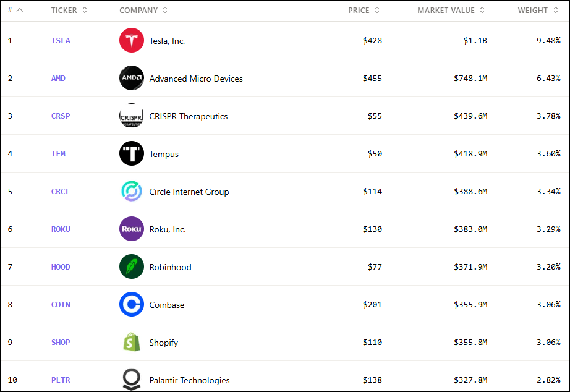Open the CRCL ticker link
The image size is (570, 392).
(61, 192)
